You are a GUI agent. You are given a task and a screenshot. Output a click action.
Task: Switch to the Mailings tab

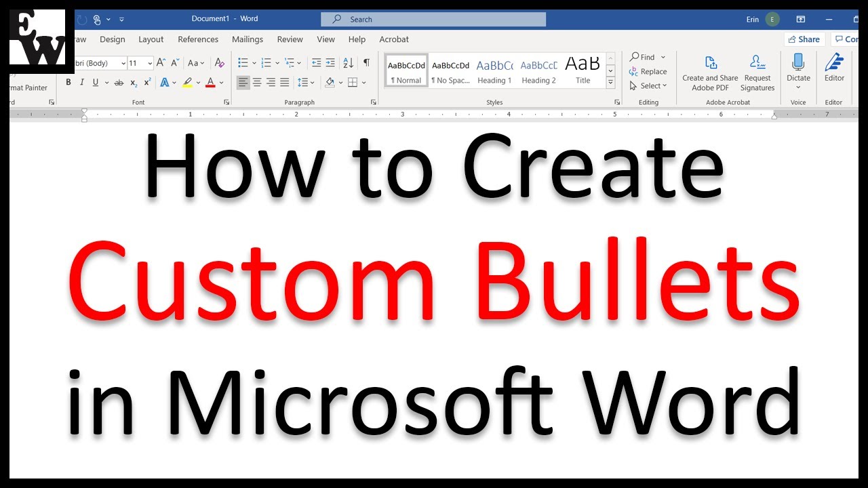click(248, 39)
